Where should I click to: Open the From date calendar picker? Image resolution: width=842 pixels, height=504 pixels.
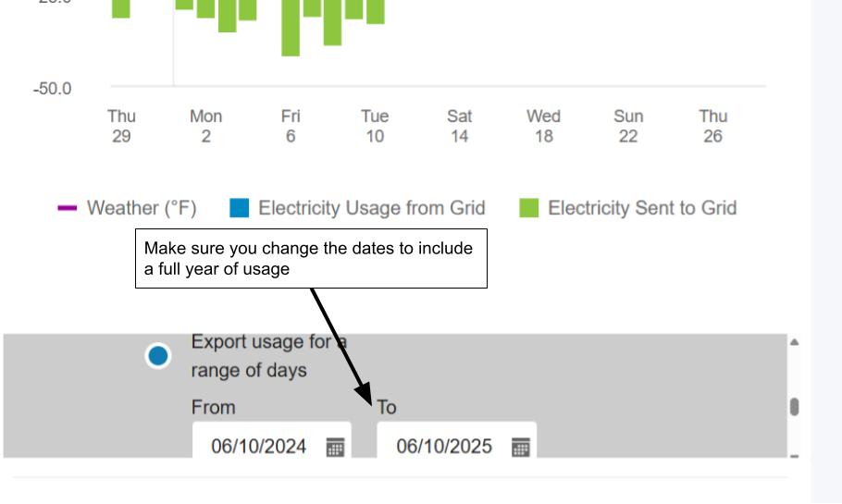[335, 447]
